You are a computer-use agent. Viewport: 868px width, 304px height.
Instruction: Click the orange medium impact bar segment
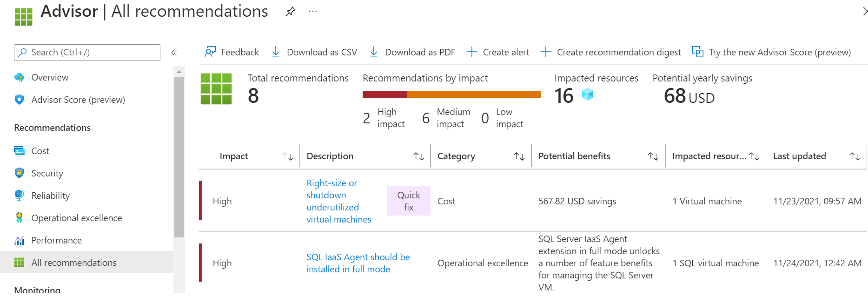(x=473, y=95)
